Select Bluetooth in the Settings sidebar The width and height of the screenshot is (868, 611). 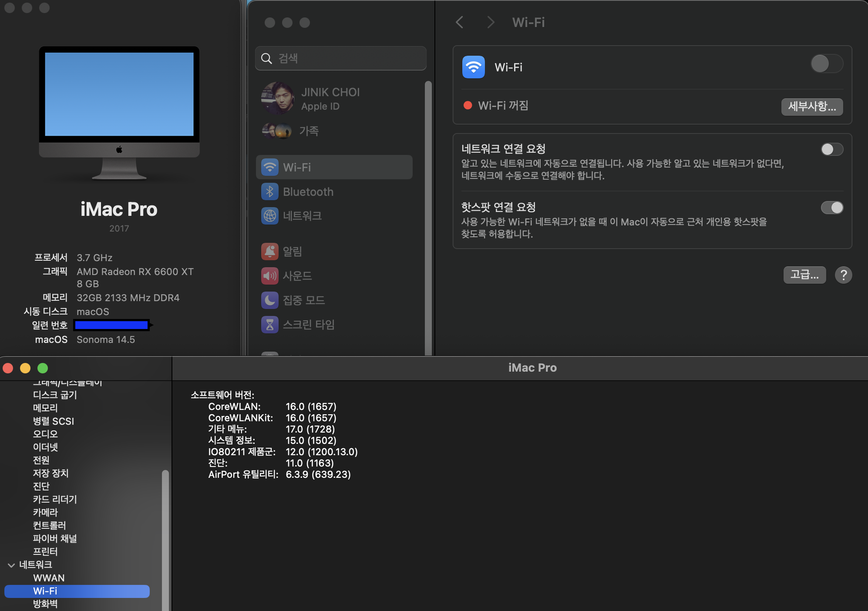click(x=334, y=191)
